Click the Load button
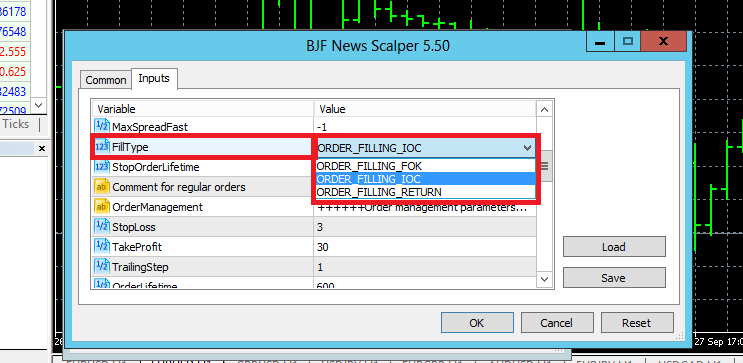This screenshot has width=743, height=363. [x=614, y=247]
